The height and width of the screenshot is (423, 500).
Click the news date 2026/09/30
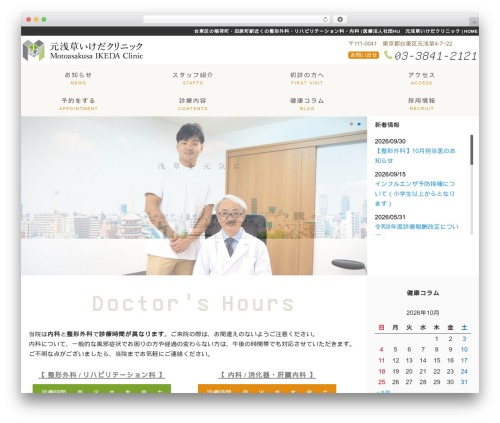(390, 141)
